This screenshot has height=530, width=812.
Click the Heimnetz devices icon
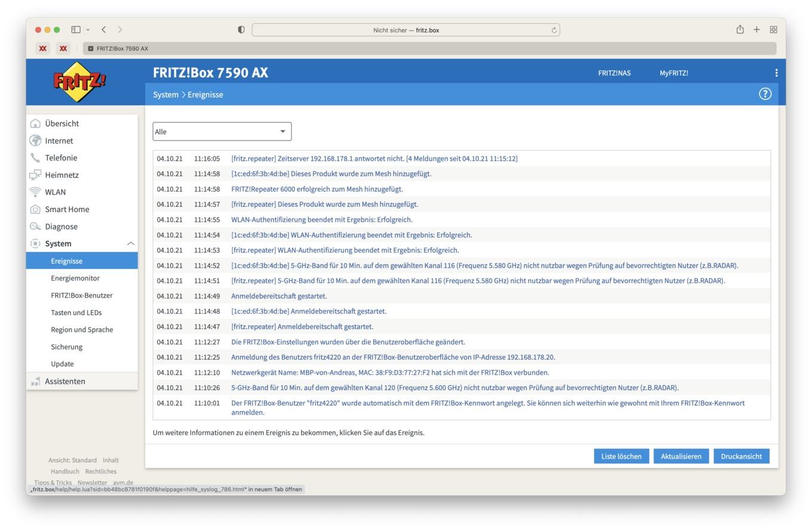tap(35, 175)
